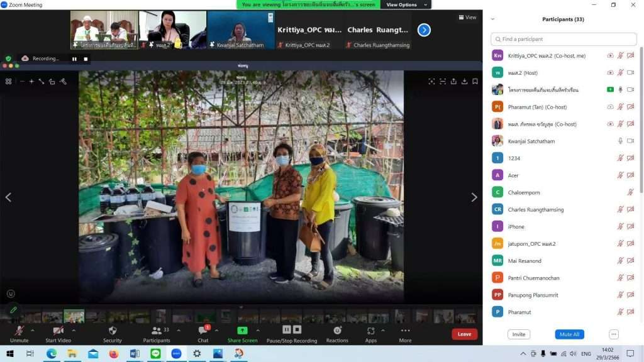Pause the recording in bottom toolbar
This screenshot has width=644, height=362.
(286, 329)
